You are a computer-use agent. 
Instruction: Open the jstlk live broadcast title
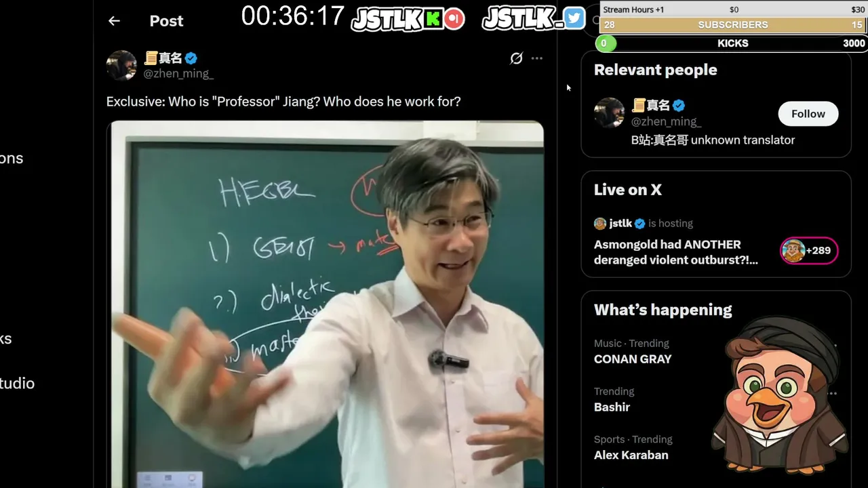pos(676,252)
